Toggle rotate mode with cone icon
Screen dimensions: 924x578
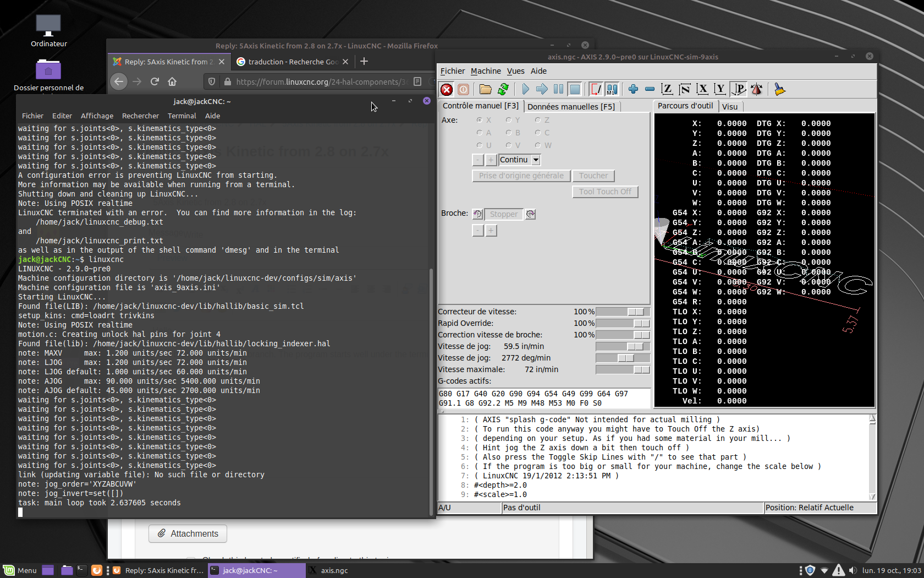click(757, 89)
